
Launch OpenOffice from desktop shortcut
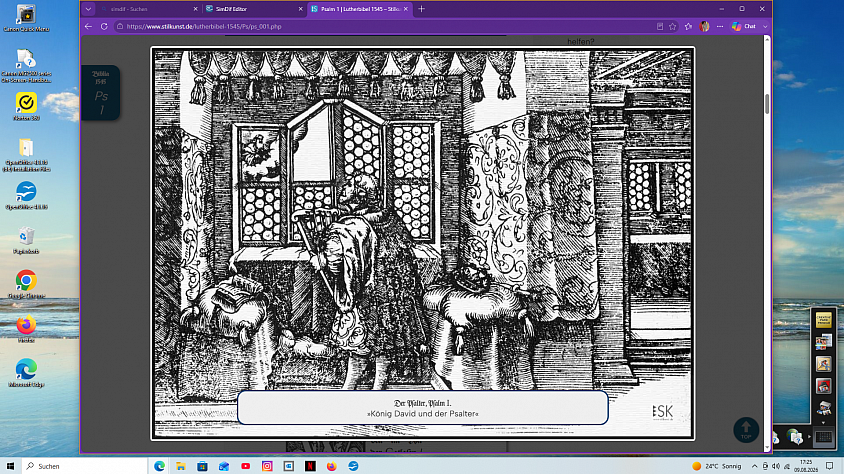(x=26, y=195)
